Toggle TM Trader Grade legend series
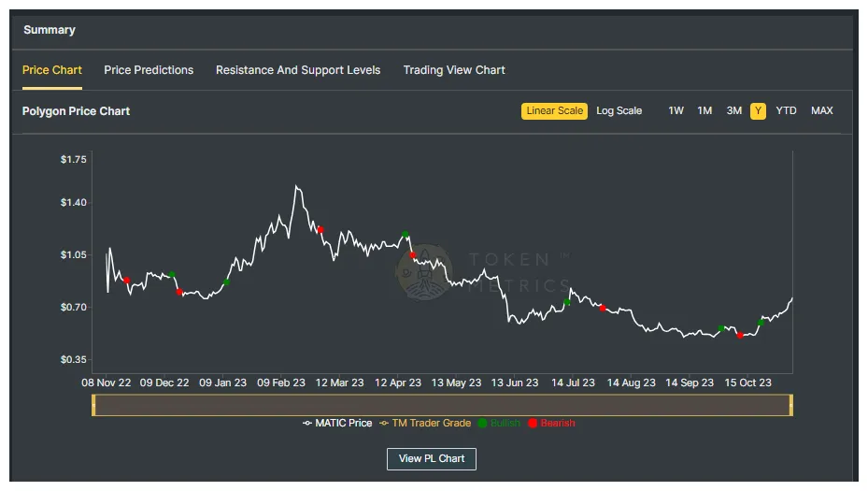The width and height of the screenshot is (868, 491). (x=425, y=423)
